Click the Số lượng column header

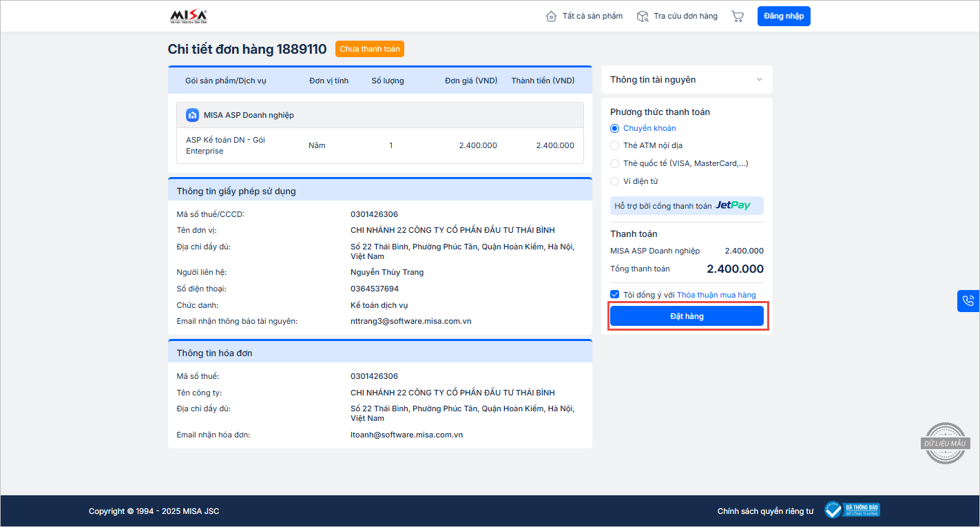pos(388,81)
